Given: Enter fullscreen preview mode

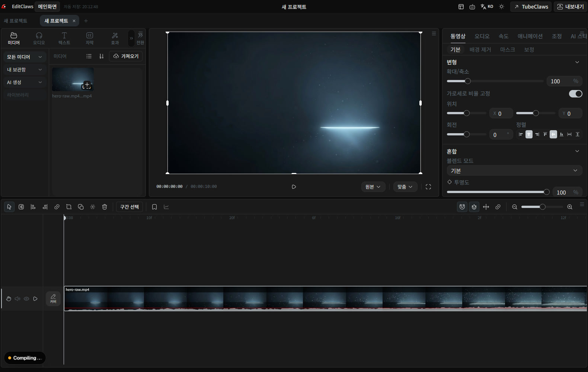Looking at the screenshot, I should (x=428, y=187).
